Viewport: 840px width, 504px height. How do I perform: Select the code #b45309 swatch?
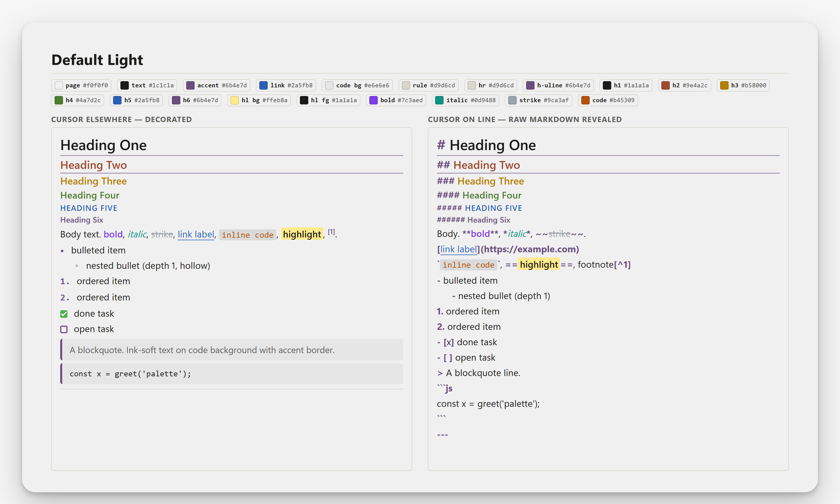[x=608, y=100]
